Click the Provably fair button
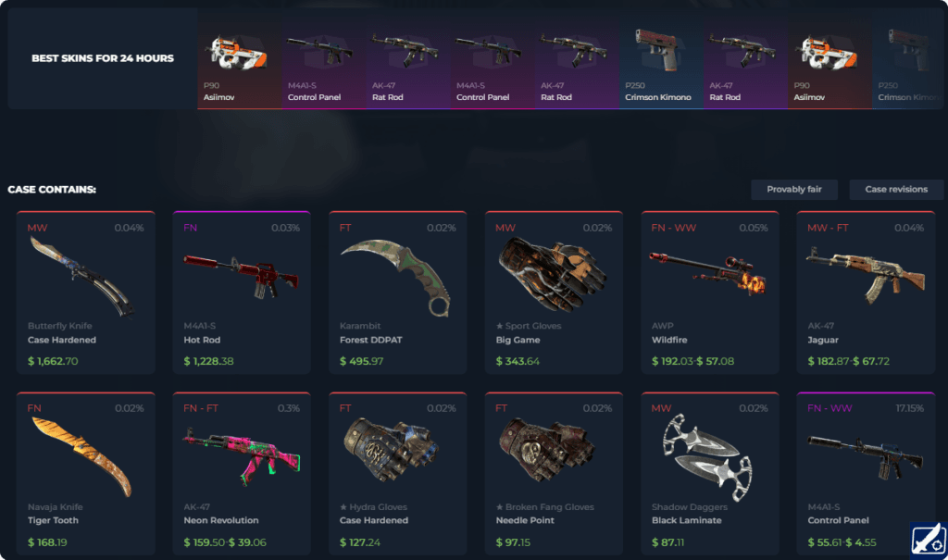Image resolution: width=948 pixels, height=560 pixels. pos(793,189)
